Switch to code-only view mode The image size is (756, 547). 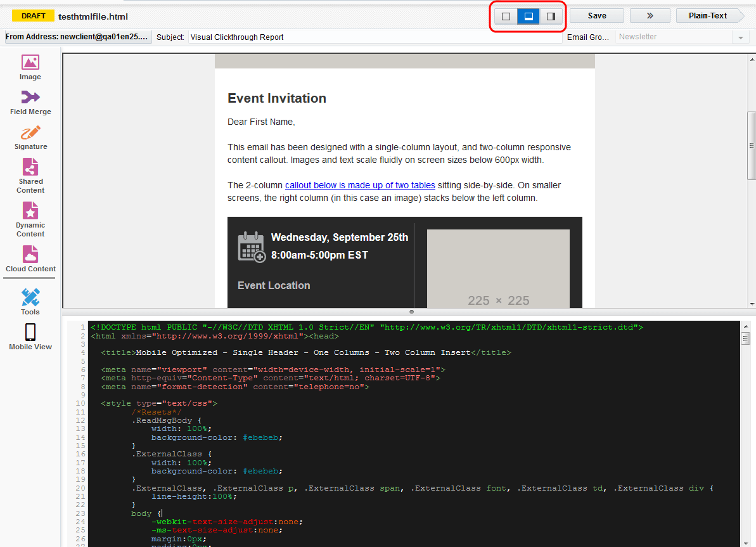click(x=551, y=16)
